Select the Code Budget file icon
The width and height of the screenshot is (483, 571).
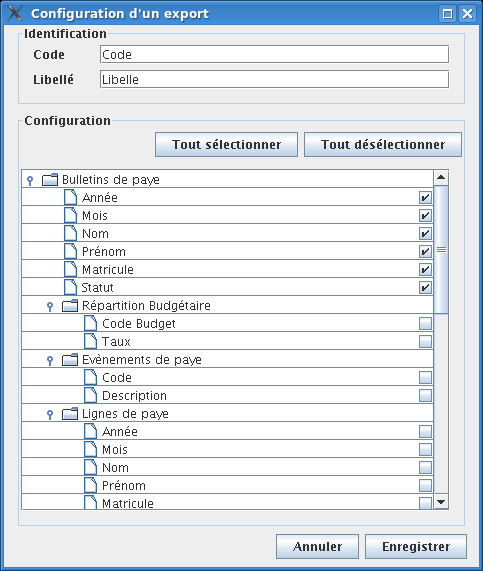pos(91,323)
